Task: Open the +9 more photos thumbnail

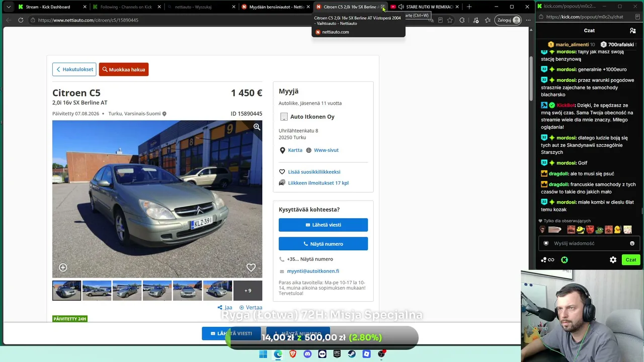Action: [x=248, y=291]
